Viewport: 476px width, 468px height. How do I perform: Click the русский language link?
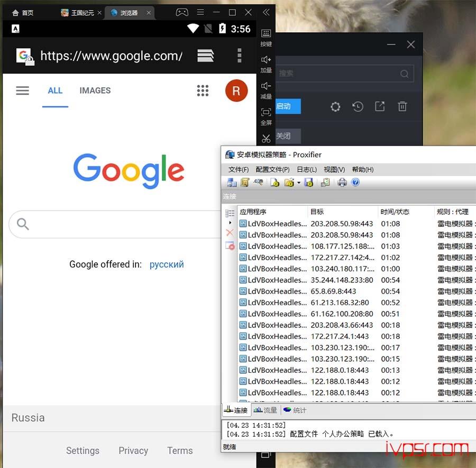click(167, 264)
